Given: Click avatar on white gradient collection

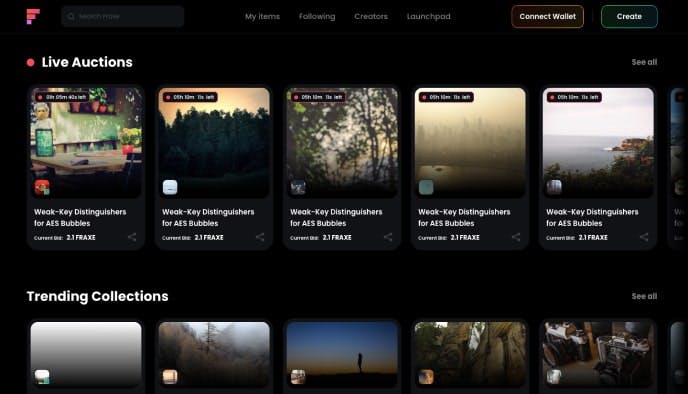Looking at the screenshot, I should [x=42, y=376].
